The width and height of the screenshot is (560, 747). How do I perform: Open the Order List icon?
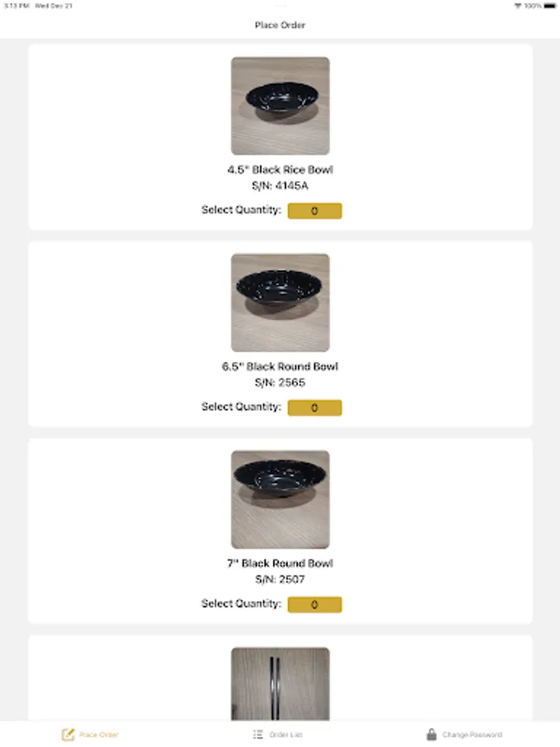(258, 735)
